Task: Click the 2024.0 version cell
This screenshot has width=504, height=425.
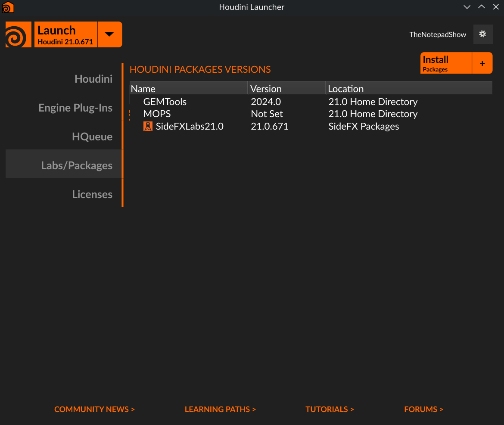Action: (266, 102)
